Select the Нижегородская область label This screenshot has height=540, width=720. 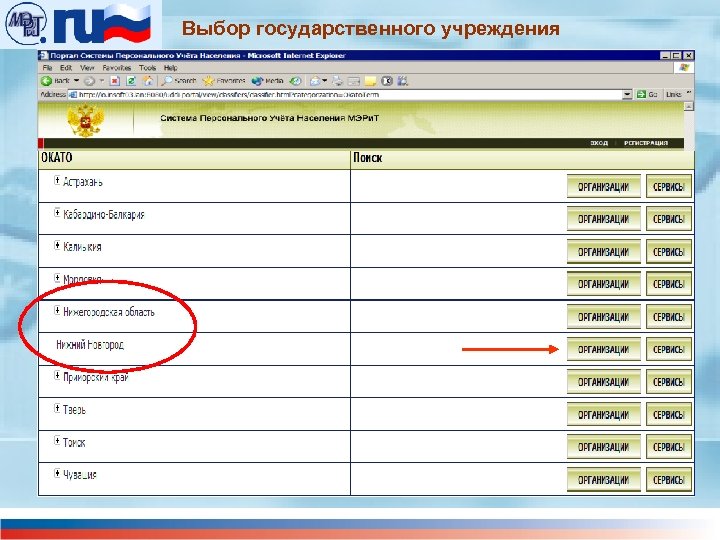tap(109, 312)
